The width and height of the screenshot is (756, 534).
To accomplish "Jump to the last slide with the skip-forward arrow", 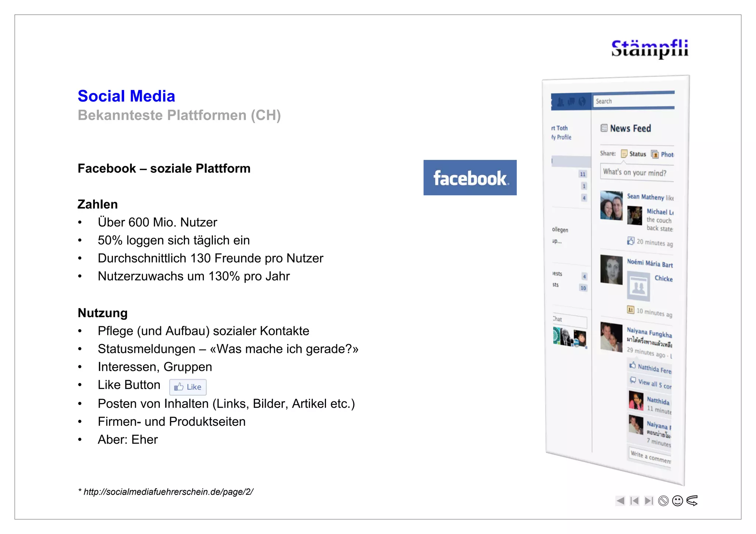I will 649,501.
